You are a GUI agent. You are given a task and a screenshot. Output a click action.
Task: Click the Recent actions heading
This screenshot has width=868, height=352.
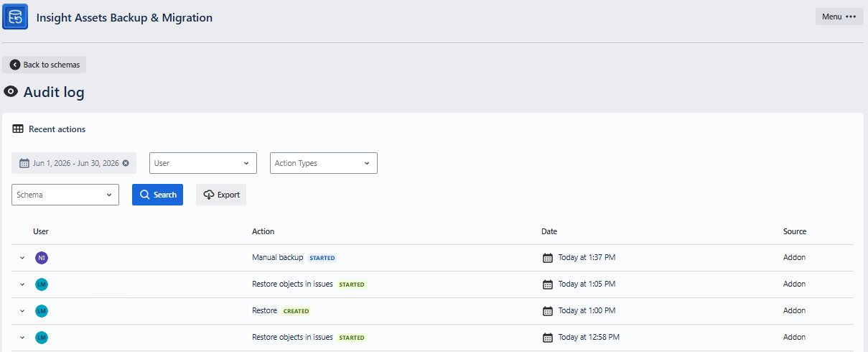[x=57, y=129]
